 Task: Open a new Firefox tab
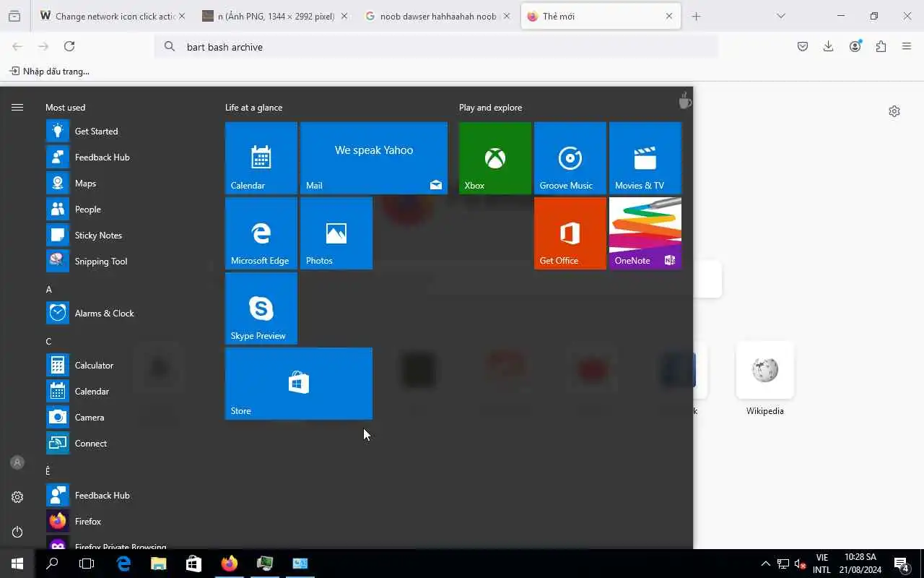[696, 16]
